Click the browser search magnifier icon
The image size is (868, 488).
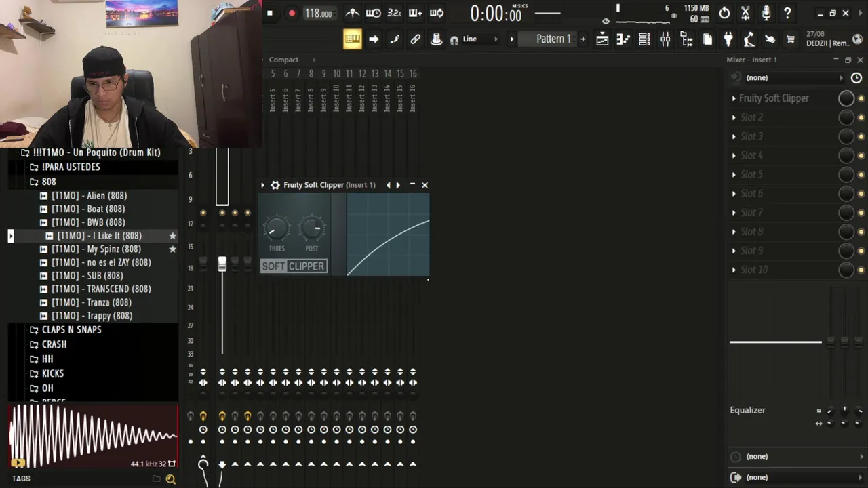pyautogui.click(x=170, y=479)
